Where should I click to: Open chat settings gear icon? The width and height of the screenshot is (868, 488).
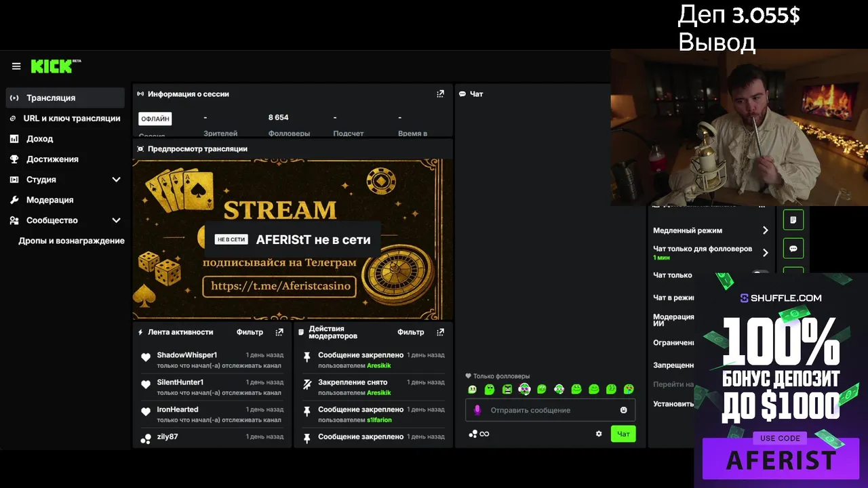pos(599,434)
